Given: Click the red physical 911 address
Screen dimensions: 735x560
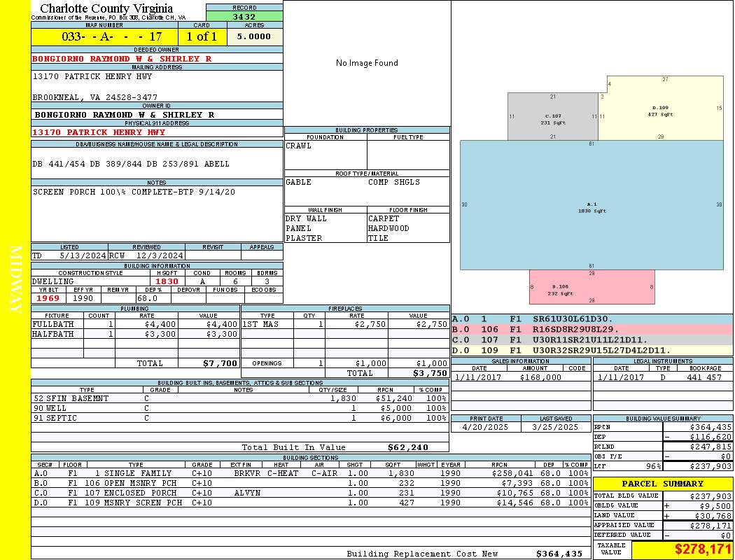Looking at the screenshot, I should [x=99, y=132].
